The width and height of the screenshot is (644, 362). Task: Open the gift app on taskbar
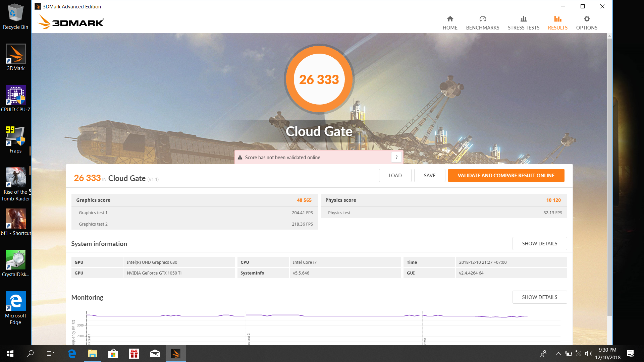pos(134,354)
